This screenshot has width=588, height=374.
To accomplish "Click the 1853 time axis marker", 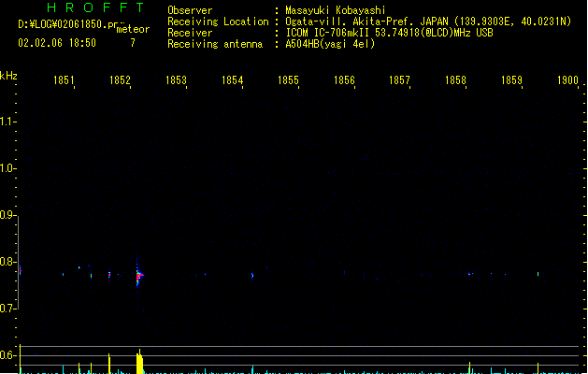I will 176,80.
